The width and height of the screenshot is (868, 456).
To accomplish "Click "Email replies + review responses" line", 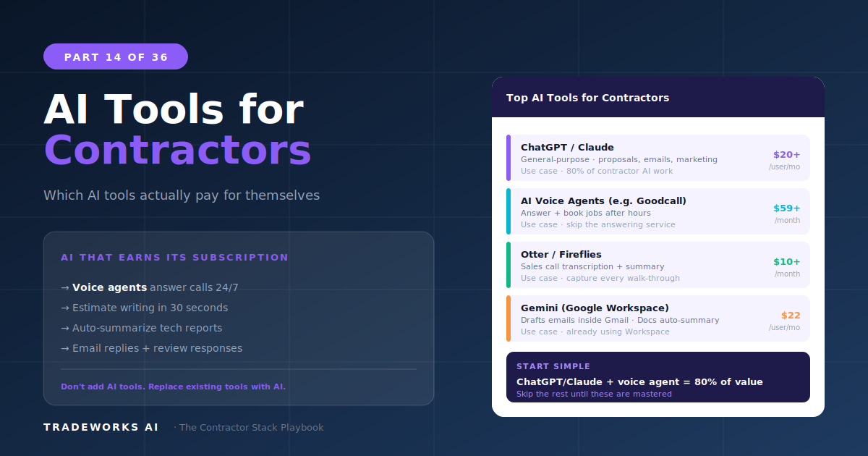I will pyautogui.click(x=152, y=348).
